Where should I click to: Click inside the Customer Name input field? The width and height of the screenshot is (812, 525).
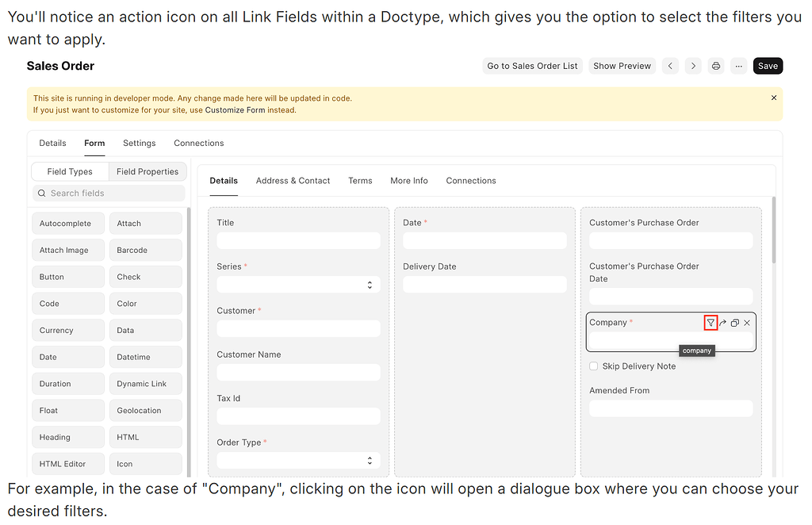pyautogui.click(x=297, y=372)
